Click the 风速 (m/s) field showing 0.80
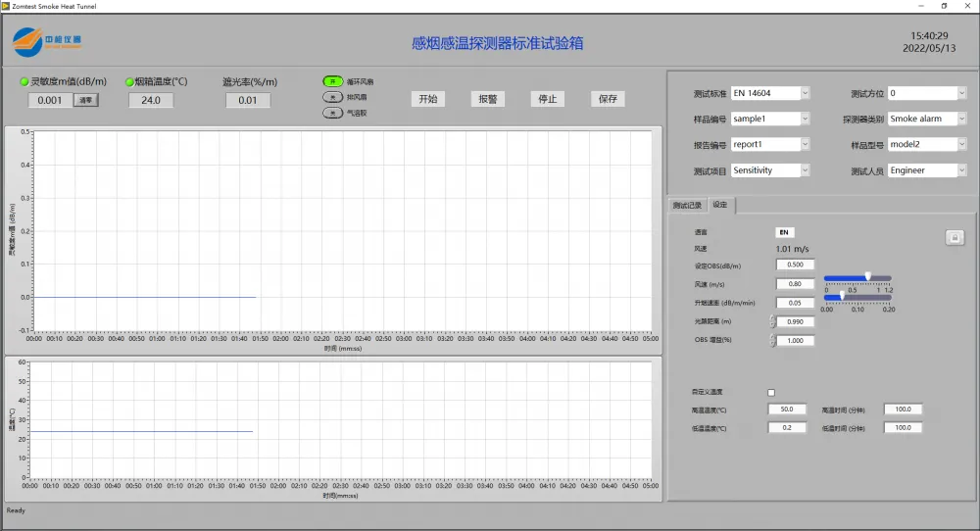The width and height of the screenshot is (980, 531). (x=795, y=283)
